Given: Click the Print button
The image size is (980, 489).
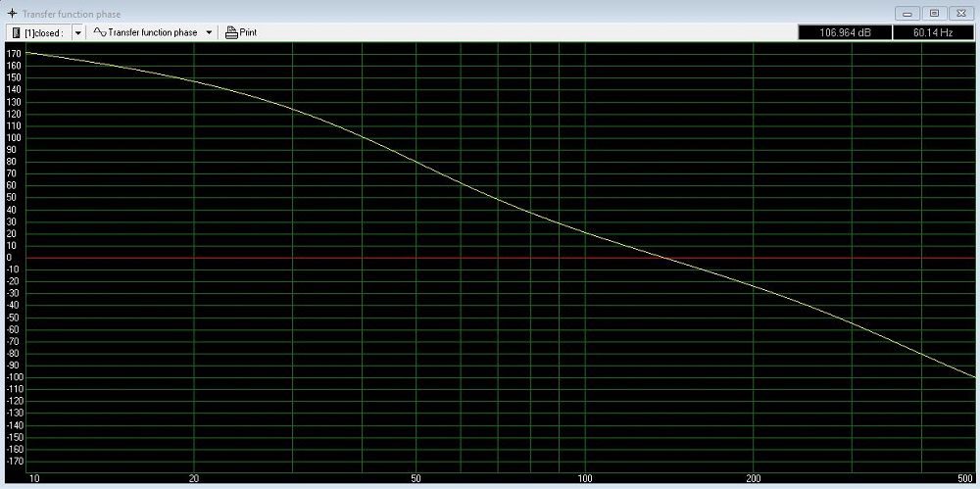Looking at the screenshot, I should click(x=241, y=32).
